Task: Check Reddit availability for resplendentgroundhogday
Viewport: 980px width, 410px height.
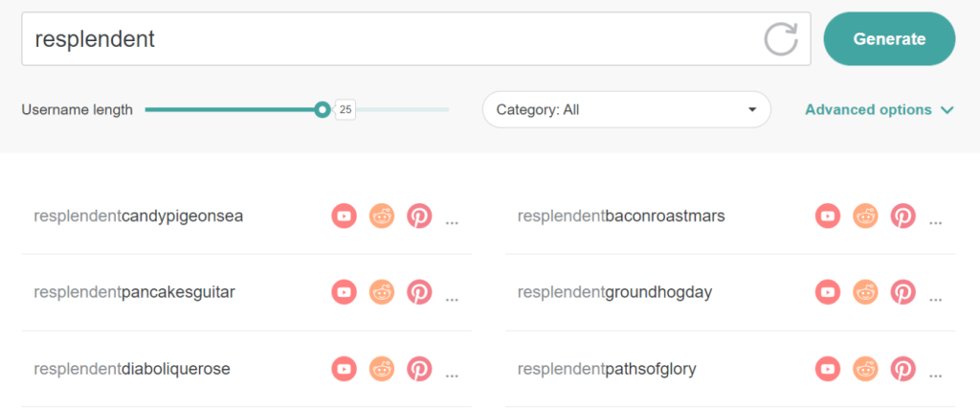Action: pos(865,292)
